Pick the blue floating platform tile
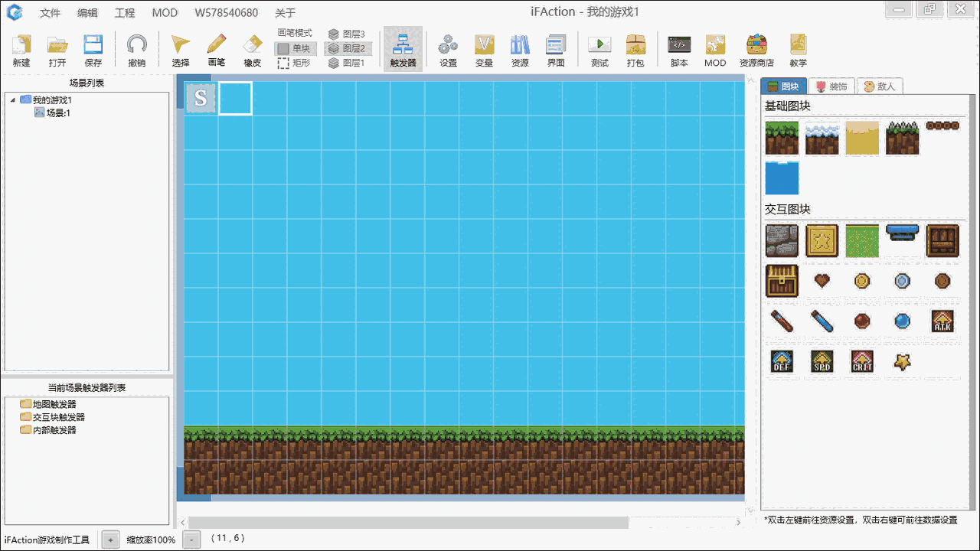 902,232
